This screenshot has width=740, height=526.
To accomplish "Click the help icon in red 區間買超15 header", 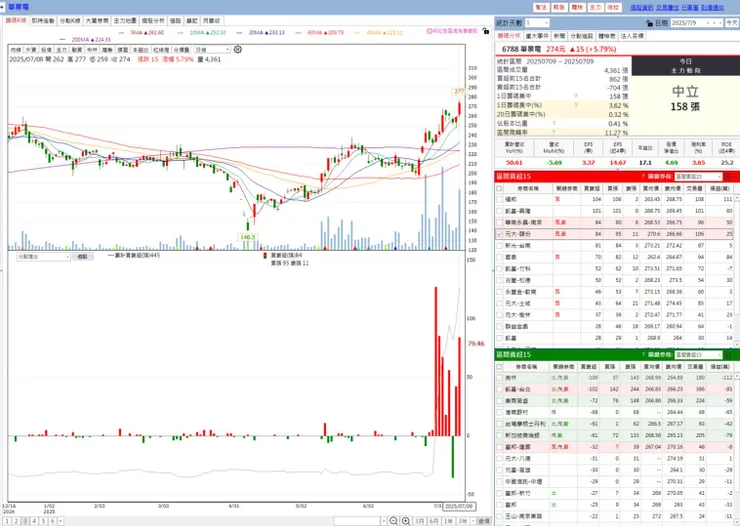I will (643, 176).
